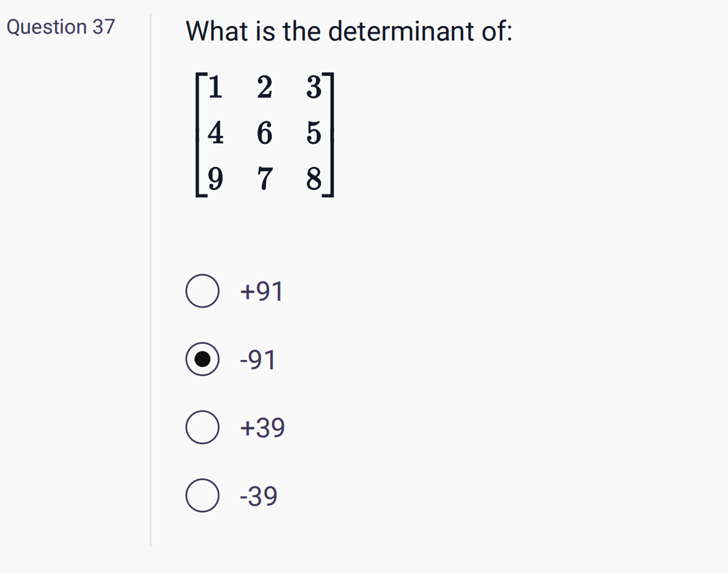Screen dimensions: 728x573
Task: Click the "-91" answer label text
Action: point(258,359)
